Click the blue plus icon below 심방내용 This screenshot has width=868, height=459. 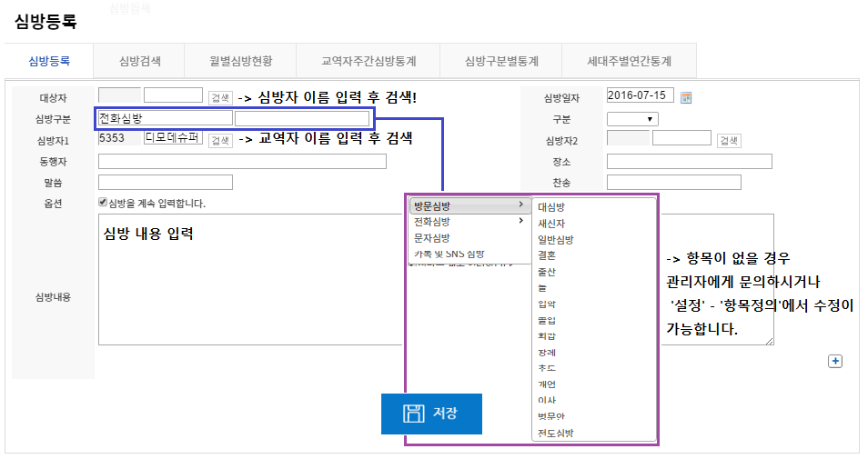(834, 361)
